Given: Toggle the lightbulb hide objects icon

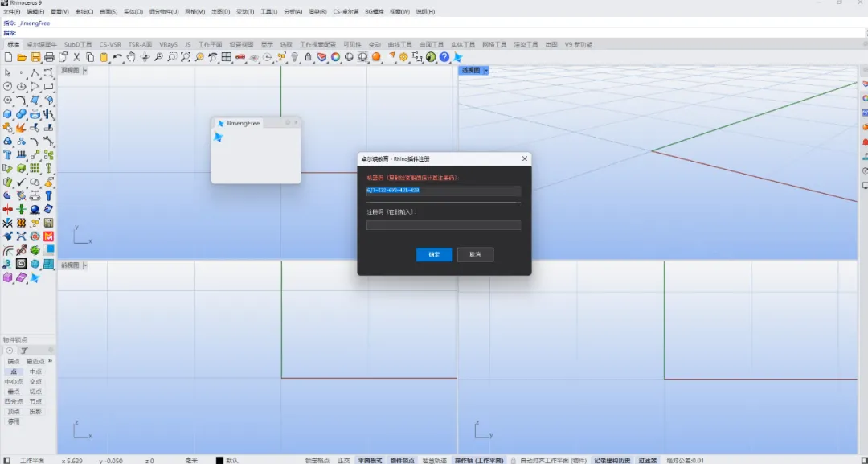Looking at the screenshot, I should (x=294, y=57).
